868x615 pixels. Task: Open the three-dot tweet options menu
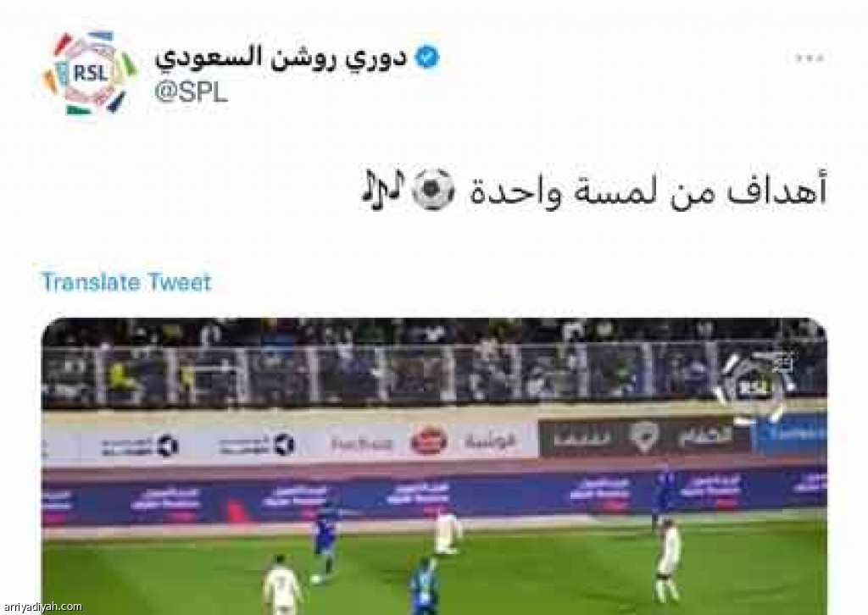pos(810,58)
